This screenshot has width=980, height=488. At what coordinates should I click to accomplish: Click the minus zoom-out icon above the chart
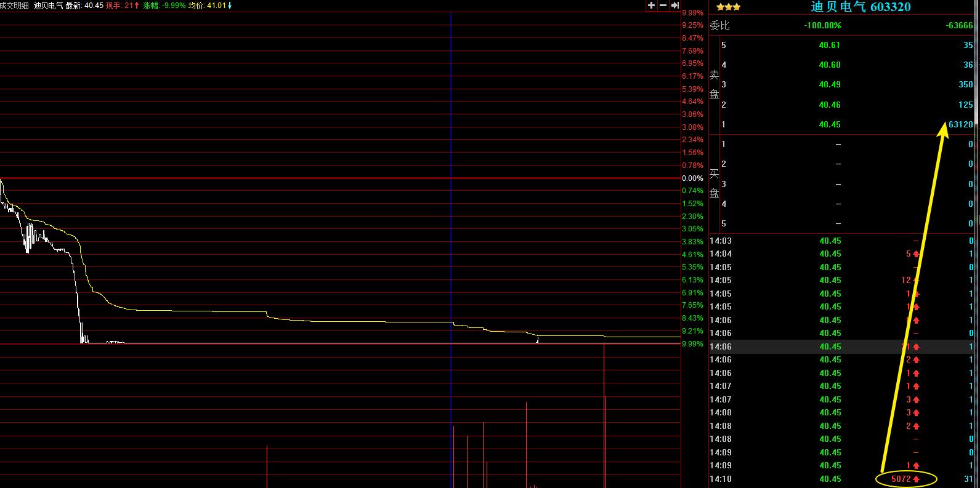(x=663, y=6)
